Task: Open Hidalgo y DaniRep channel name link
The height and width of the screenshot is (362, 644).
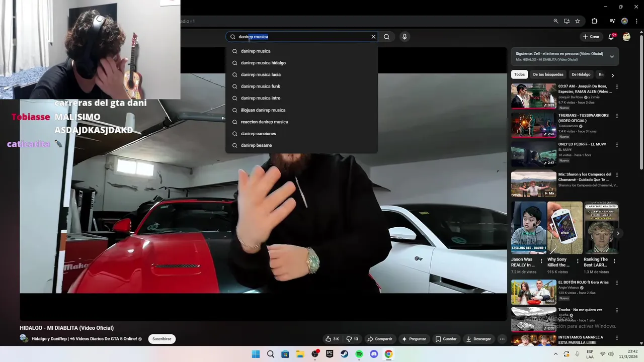Action: (84, 339)
